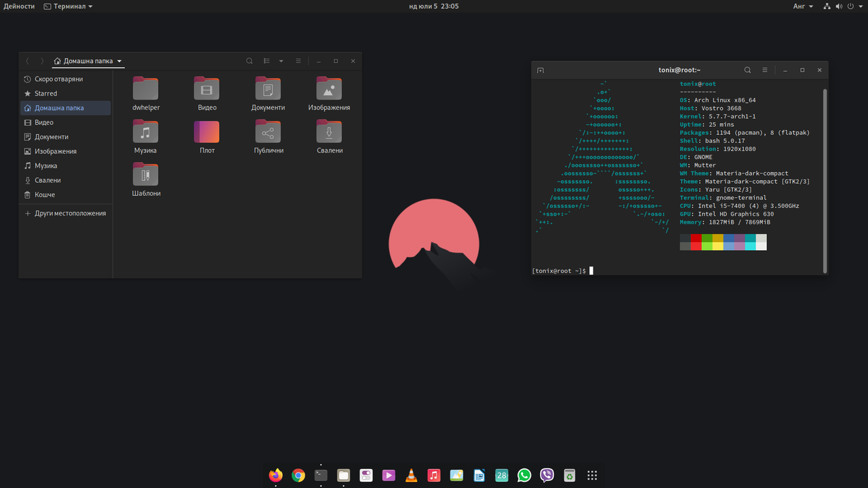Open Други местоположения in sidebar

coord(66,213)
